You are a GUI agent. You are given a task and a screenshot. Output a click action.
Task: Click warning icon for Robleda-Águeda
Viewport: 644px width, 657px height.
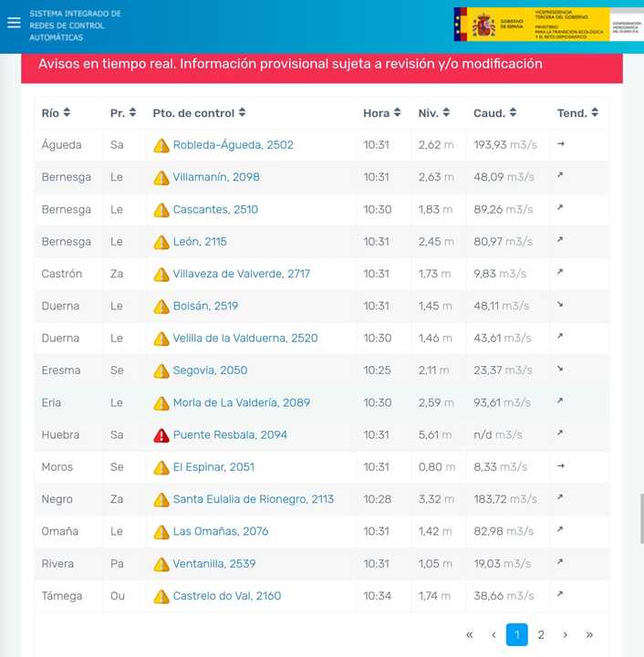[x=161, y=145]
